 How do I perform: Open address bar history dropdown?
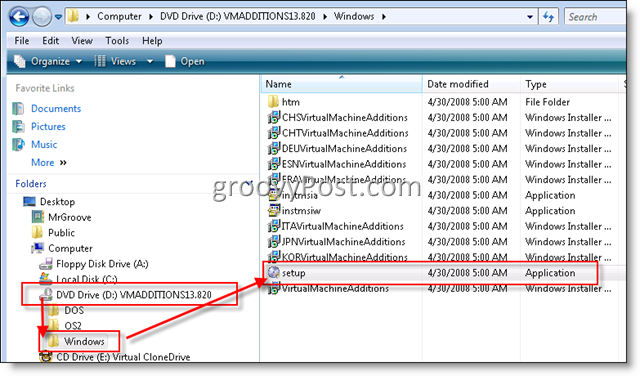(x=530, y=17)
